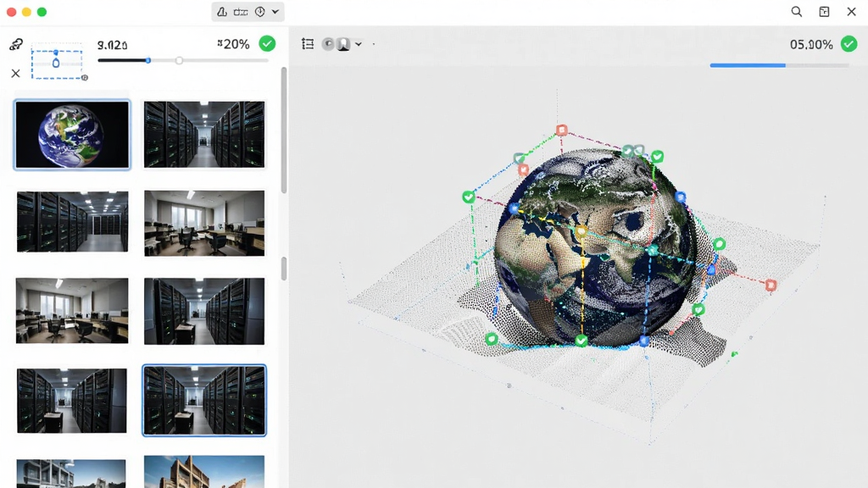Viewport: 868px width, 488px height.
Task: Open the office desks thumbnail on the left
Action: click(72, 310)
